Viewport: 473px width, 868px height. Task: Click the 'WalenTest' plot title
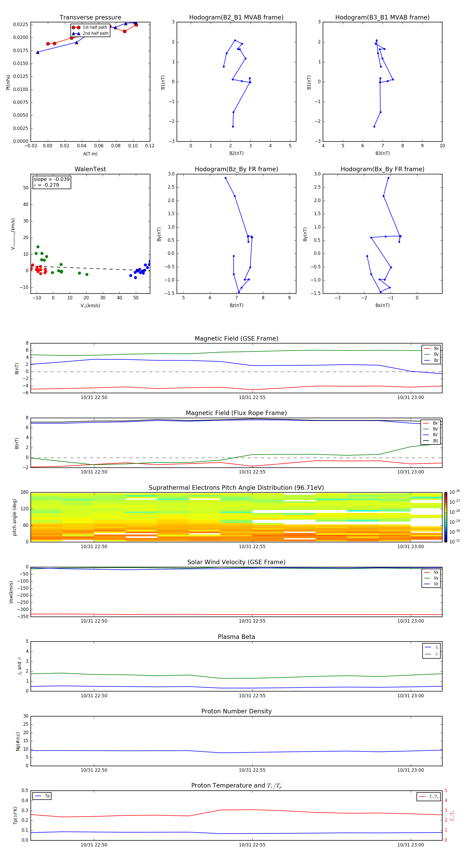point(90,169)
